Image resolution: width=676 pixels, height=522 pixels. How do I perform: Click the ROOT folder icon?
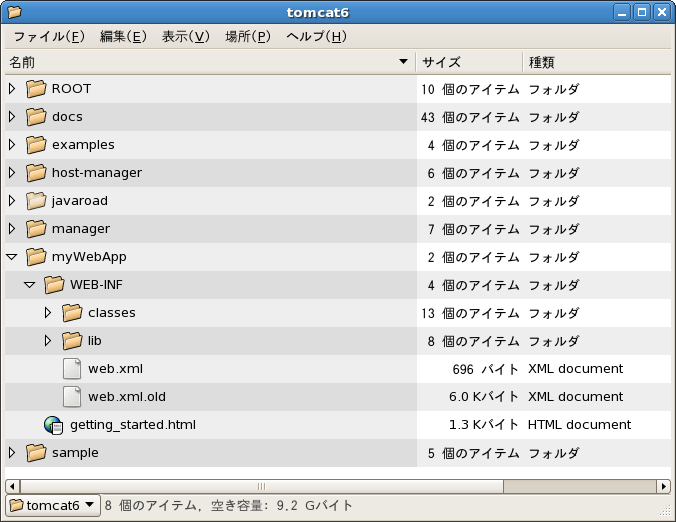(36, 89)
